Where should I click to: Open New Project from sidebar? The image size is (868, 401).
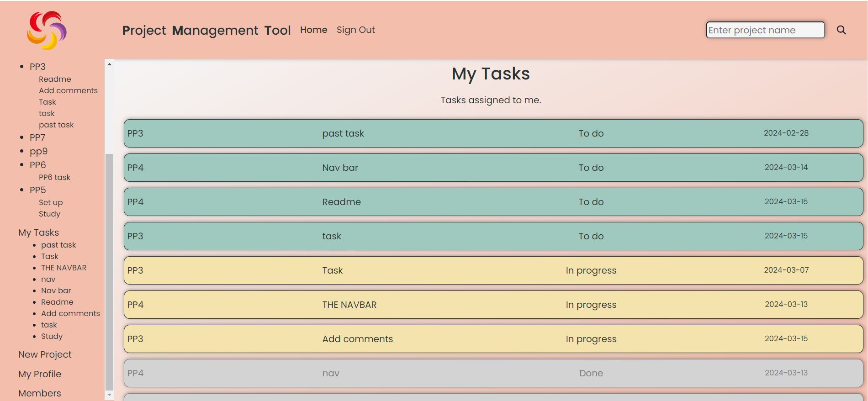(45, 354)
